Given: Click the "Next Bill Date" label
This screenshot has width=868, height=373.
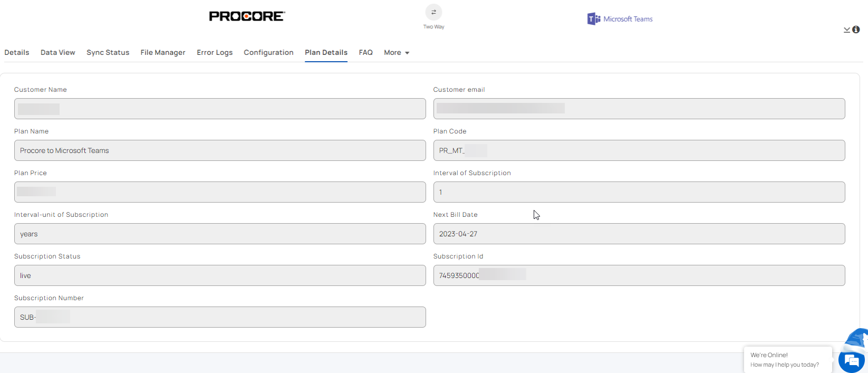Looking at the screenshot, I should point(456,215).
